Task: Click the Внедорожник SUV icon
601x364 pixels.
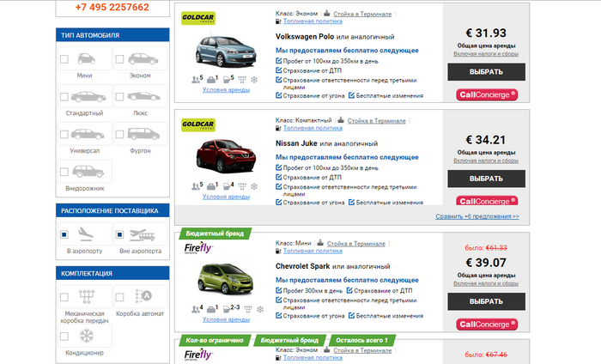Action: pos(88,172)
